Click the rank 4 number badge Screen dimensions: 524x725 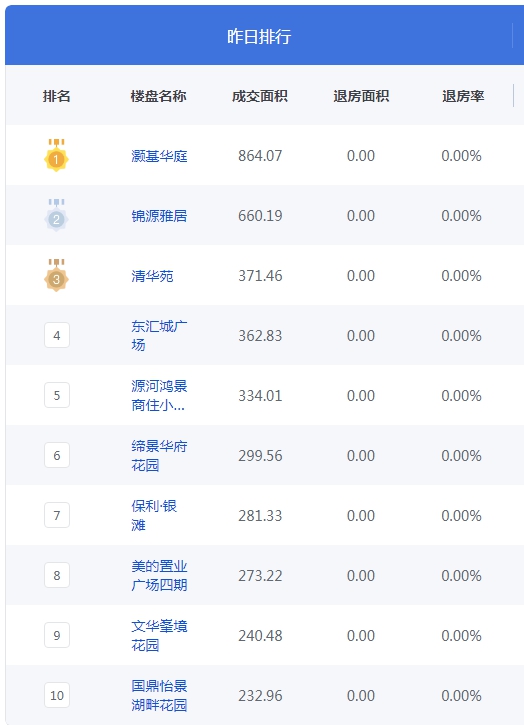pyautogui.click(x=57, y=335)
